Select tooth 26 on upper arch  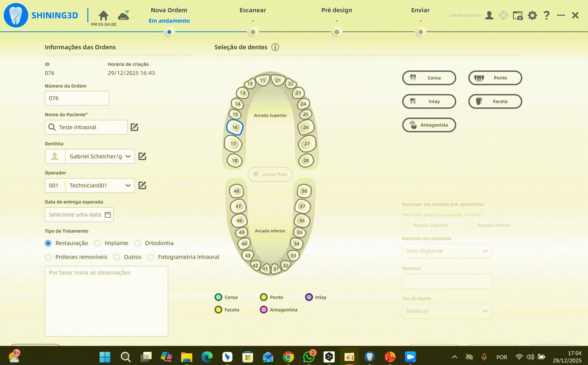pos(306,127)
